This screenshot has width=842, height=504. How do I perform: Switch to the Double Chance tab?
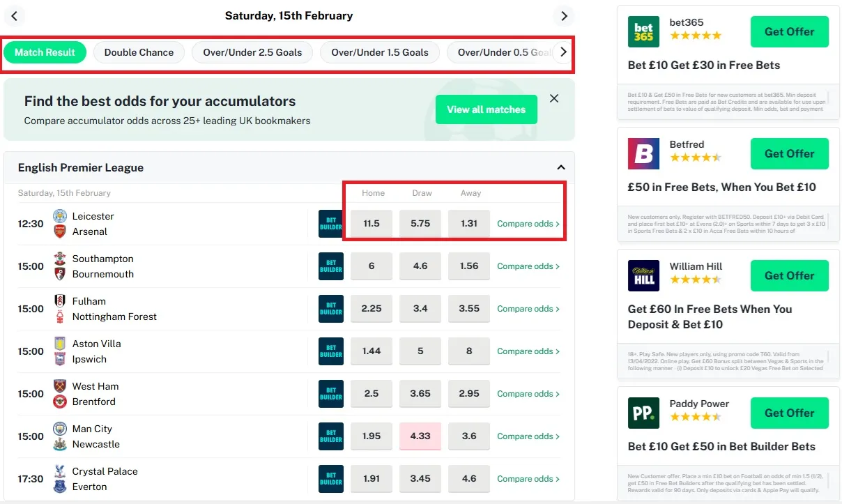[x=139, y=52]
